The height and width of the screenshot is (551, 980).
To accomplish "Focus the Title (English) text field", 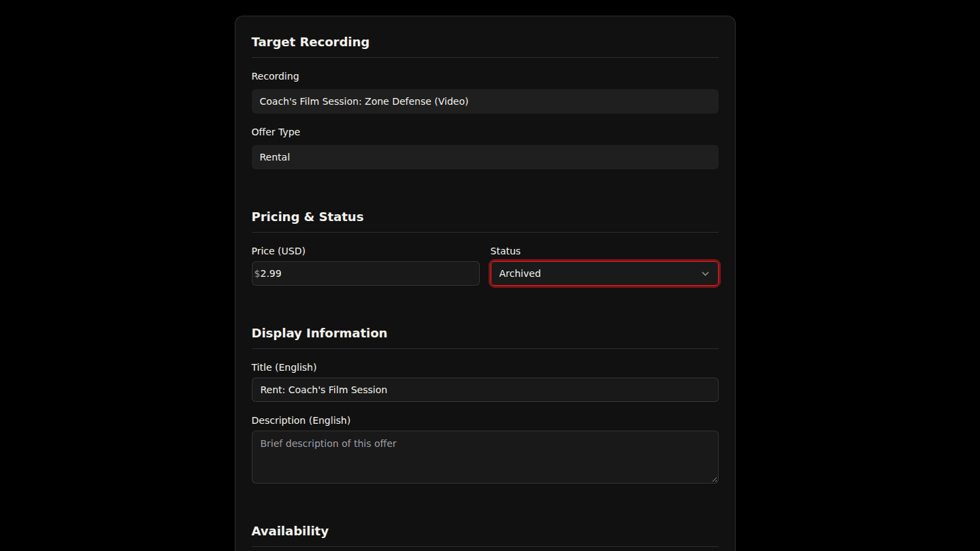I will [485, 390].
